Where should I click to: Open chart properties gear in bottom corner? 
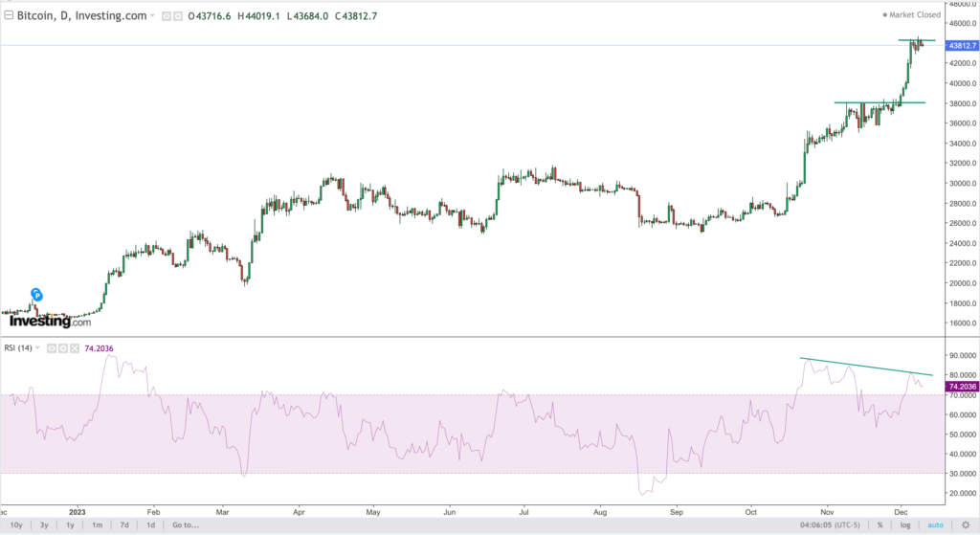(964, 524)
